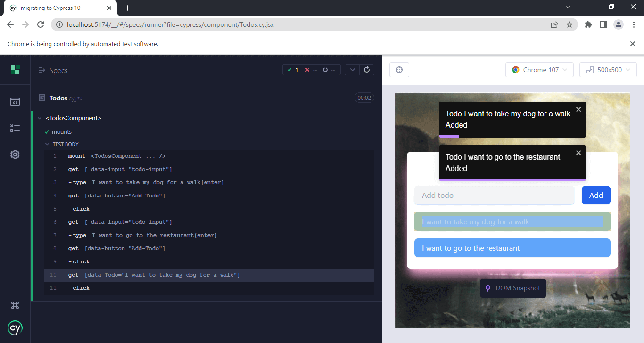The height and width of the screenshot is (343, 644).
Task: Open the Chrome 107 browser dropdown
Action: point(539,69)
